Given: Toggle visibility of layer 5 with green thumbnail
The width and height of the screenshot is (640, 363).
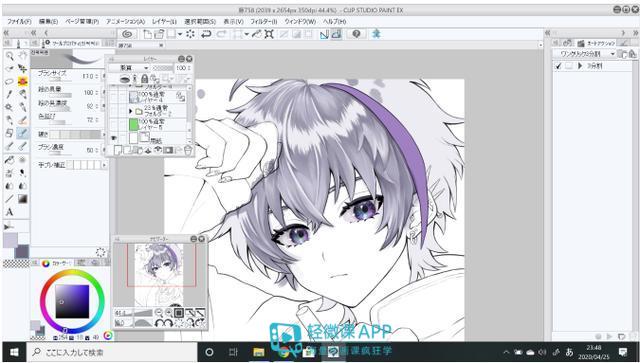Looking at the screenshot, I should [x=113, y=125].
